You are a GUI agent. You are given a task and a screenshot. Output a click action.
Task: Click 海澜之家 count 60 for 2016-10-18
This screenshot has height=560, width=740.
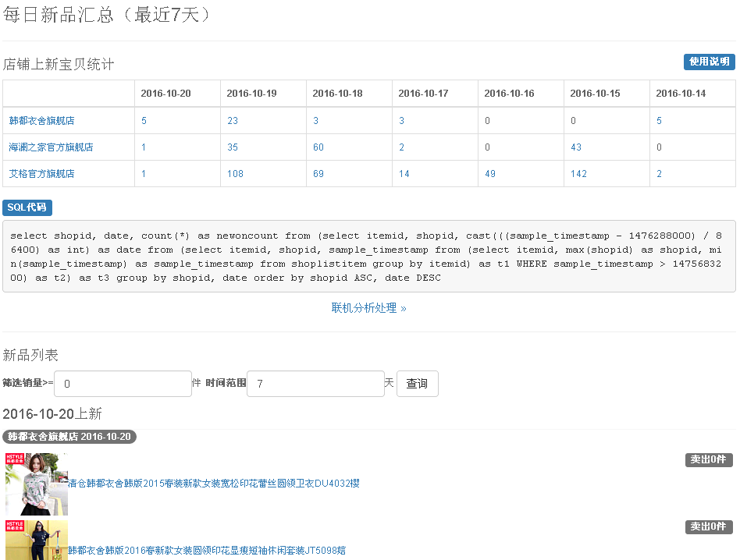pyautogui.click(x=318, y=147)
